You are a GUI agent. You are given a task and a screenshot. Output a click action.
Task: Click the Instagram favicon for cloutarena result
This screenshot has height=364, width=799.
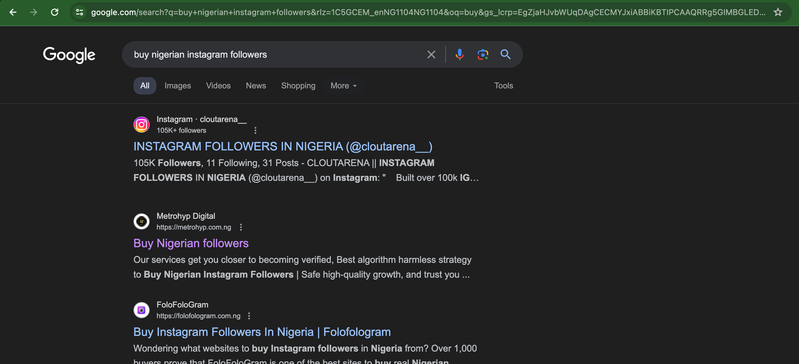point(142,124)
